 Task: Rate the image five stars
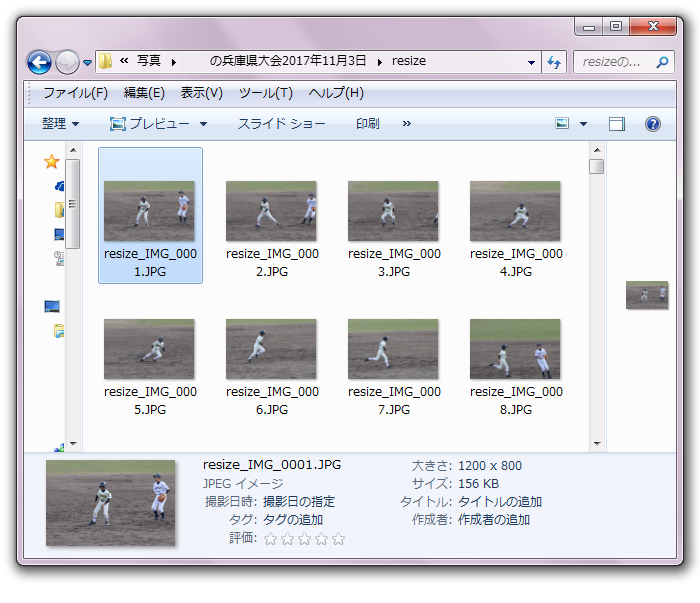[x=338, y=539]
